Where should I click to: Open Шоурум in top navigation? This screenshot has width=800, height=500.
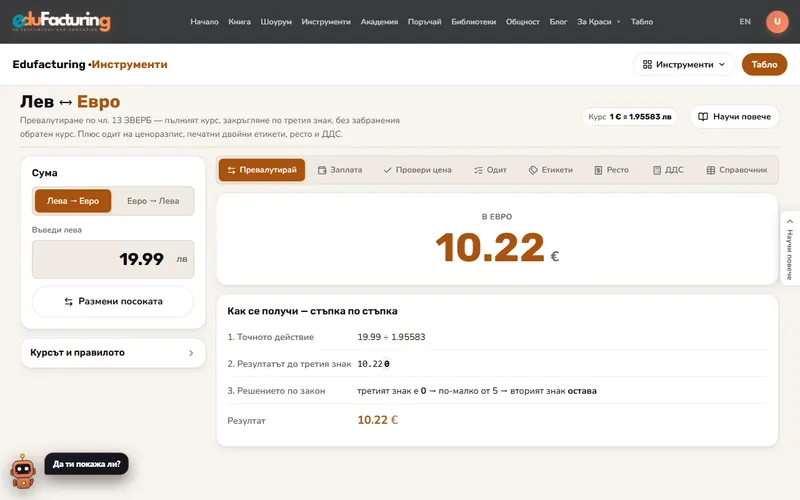click(276, 21)
